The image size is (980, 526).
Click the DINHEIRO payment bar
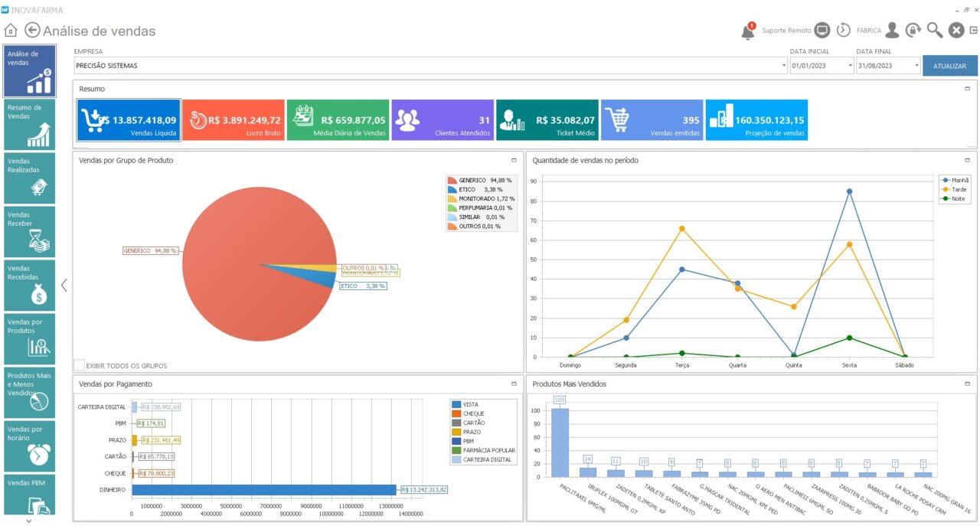pyautogui.click(x=264, y=489)
